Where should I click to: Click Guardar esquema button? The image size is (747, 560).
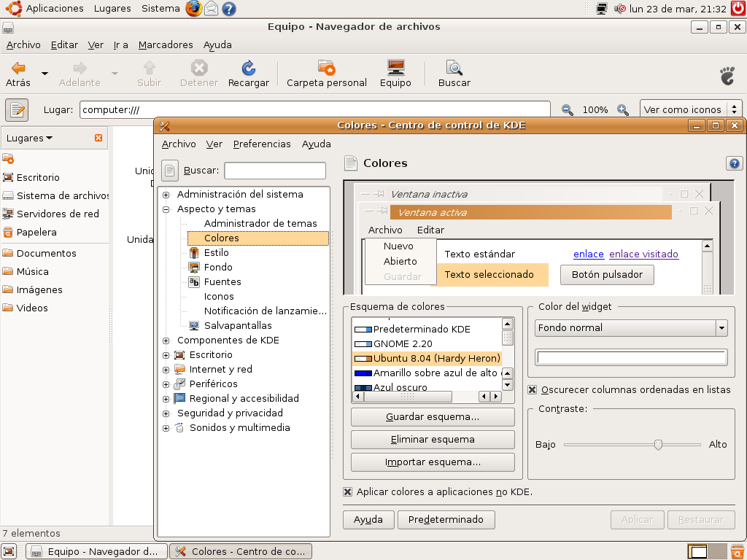433,417
